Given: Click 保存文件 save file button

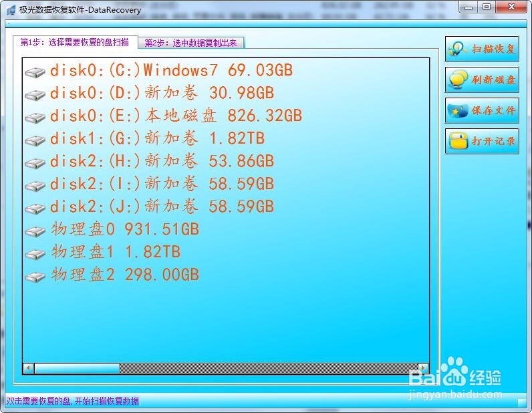Looking at the screenshot, I should click(x=482, y=110).
